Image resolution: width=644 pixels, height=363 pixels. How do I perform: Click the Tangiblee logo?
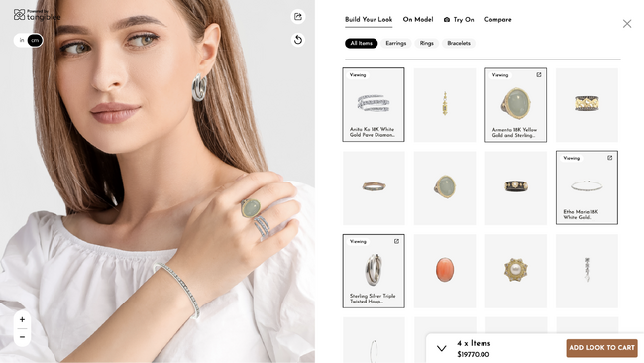(37, 15)
